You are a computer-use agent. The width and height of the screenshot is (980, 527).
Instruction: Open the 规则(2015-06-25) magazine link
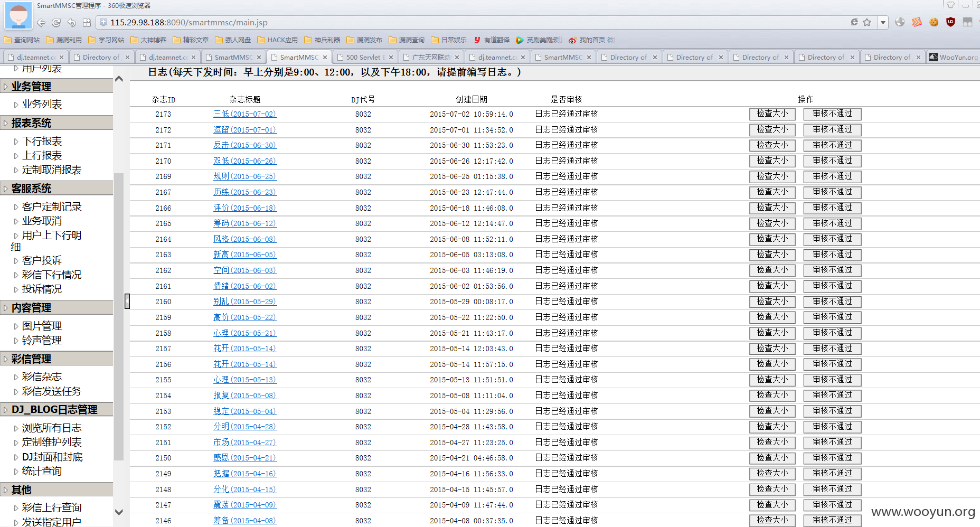[x=244, y=176]
